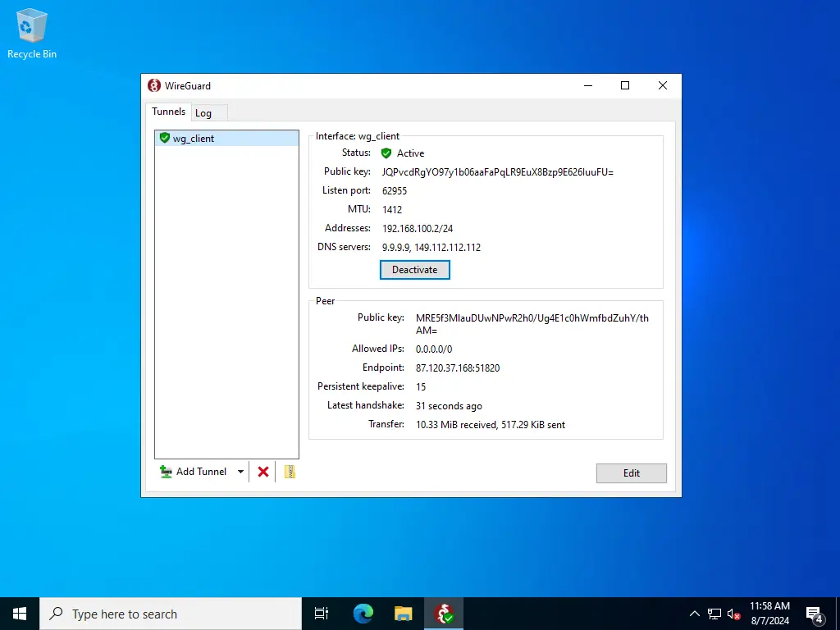Select wg_client in the tunnel list
This screenshot has width=840, height=630.
point(194,139)
